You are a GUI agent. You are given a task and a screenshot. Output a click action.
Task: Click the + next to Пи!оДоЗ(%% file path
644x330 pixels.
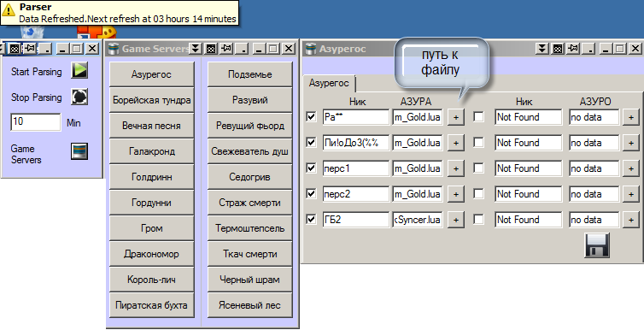click(x=455, y=143)
